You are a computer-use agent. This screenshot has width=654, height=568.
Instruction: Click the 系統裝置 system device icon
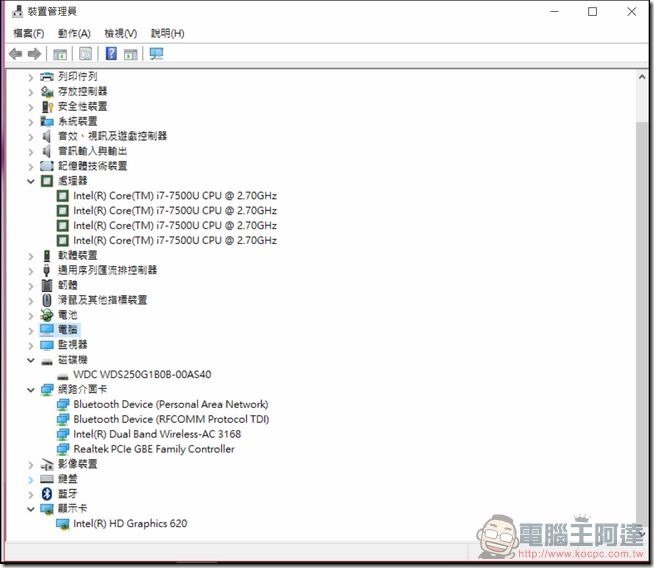tap(47, 121)
